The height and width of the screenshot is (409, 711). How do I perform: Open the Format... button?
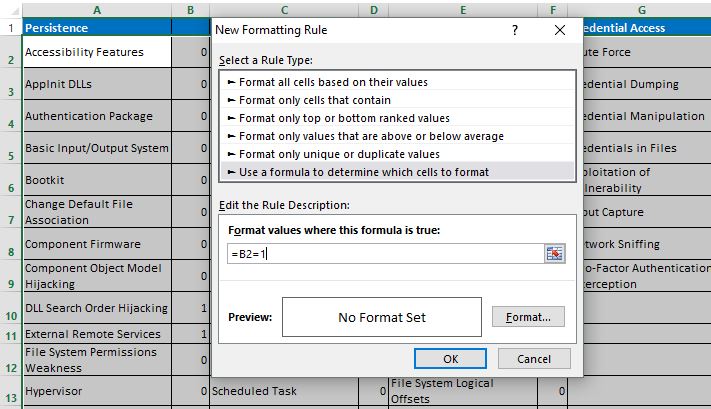(528, 317)
